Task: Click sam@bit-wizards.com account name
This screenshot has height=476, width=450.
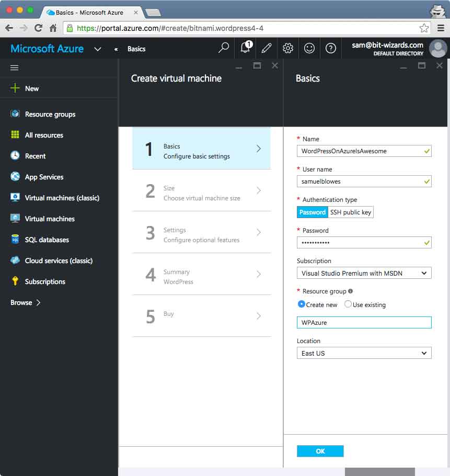Action: [387, 45]
